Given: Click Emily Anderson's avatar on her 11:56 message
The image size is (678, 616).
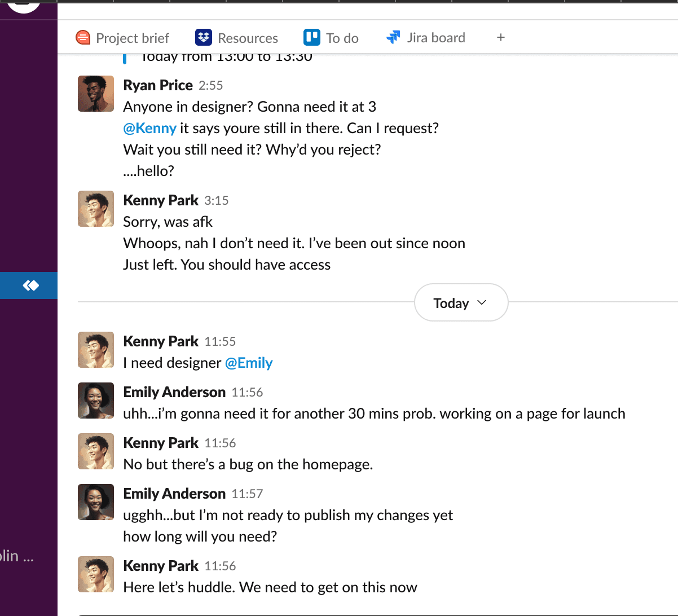Looking at the screenshot, I should click(95, 401).
